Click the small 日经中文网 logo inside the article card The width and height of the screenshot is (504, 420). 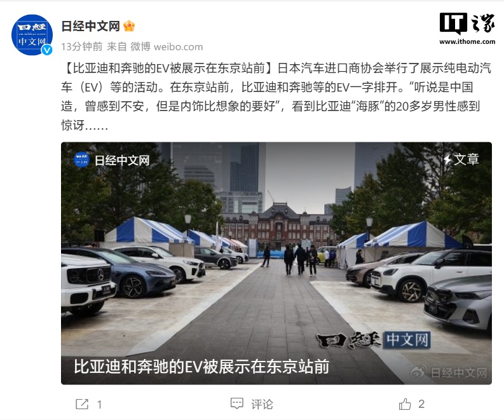tap(81, 160)
